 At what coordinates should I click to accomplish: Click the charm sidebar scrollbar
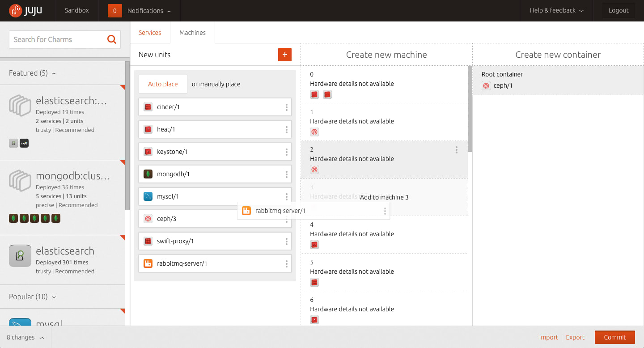(x=127, y=136)
